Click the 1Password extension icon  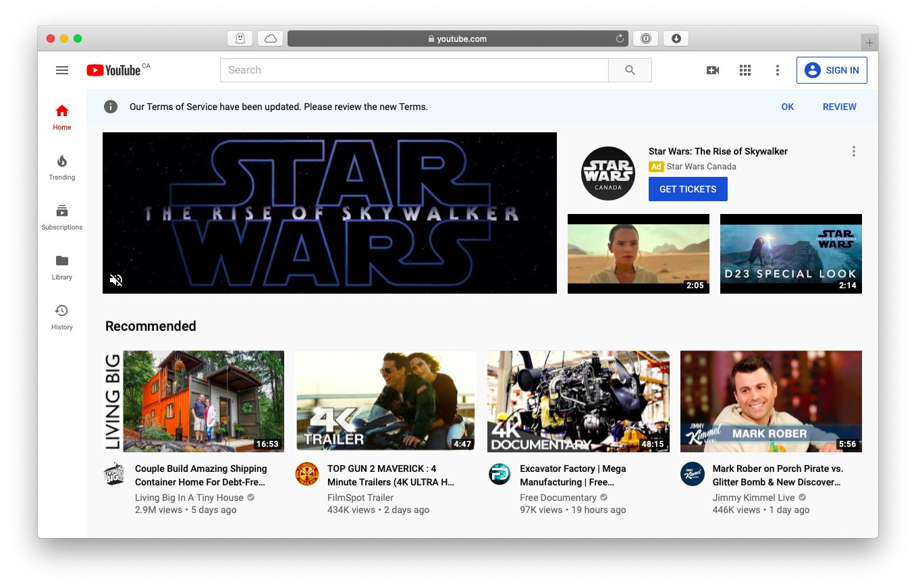(x=646, y=38)
